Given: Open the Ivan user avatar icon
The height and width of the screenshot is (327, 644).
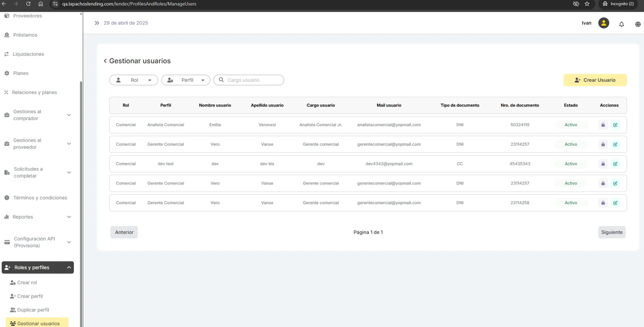Looking at the screenshot, I should [x=603, y=23].
